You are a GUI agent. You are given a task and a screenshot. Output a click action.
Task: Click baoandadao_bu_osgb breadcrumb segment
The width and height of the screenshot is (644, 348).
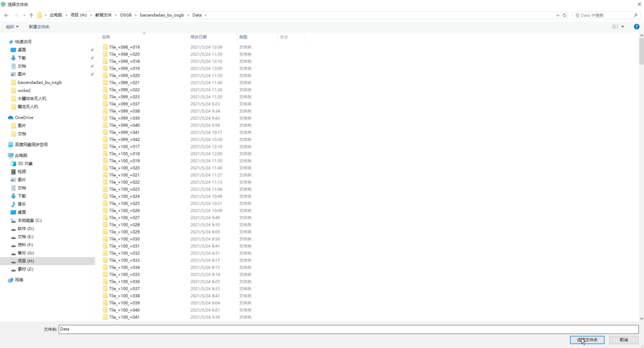tap(162, 15)
